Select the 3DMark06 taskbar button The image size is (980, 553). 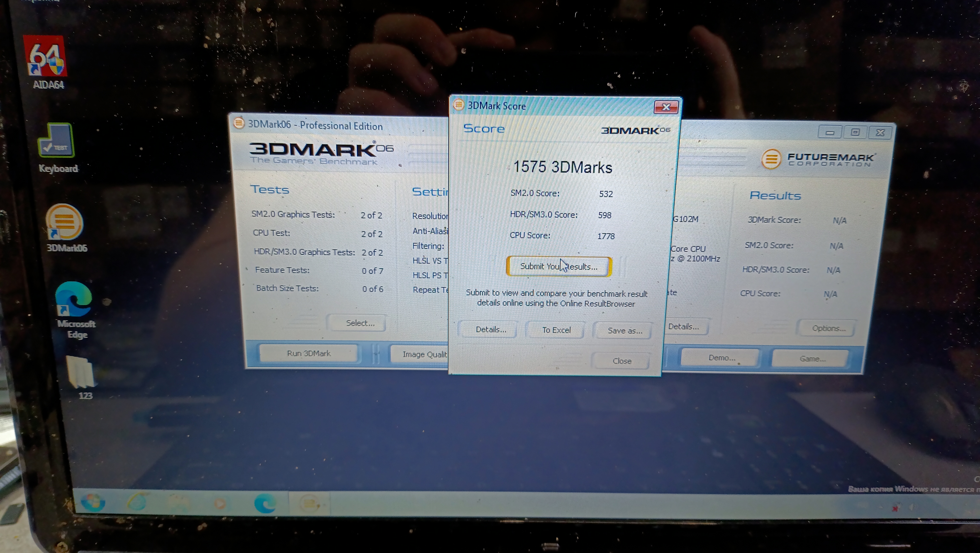(x=309, y=504)
